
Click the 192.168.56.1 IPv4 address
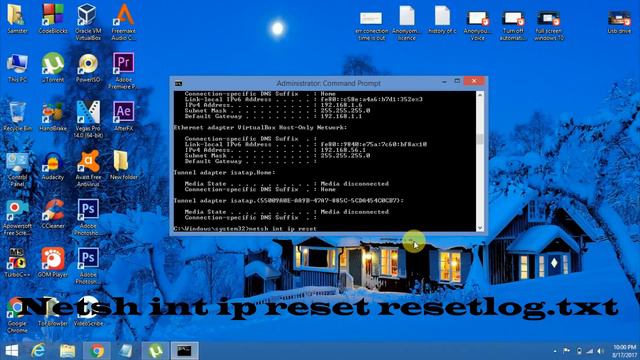(x=343, y=150)
